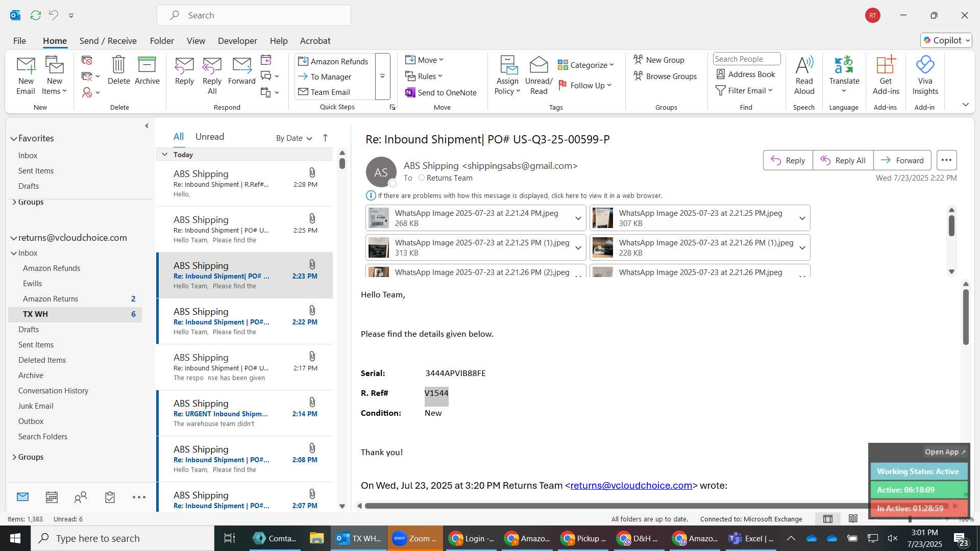Click the Mail icon in navigation bar
The image size is (980, 551).
(x=22, y=497)
